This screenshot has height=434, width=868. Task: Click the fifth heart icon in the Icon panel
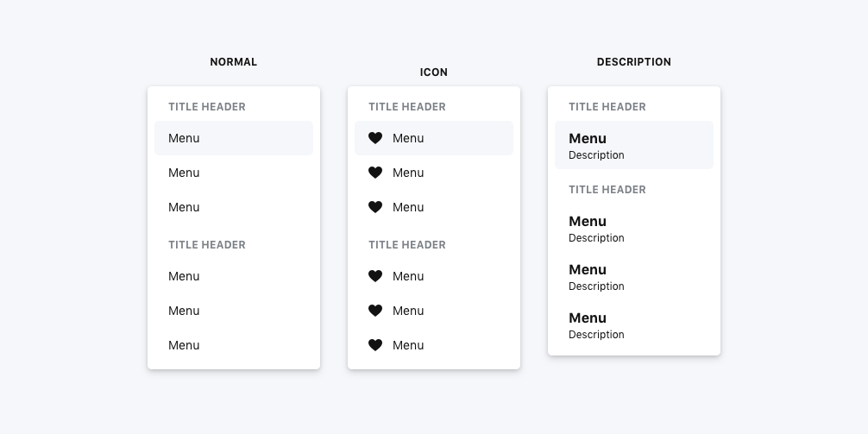coord(375,311)
